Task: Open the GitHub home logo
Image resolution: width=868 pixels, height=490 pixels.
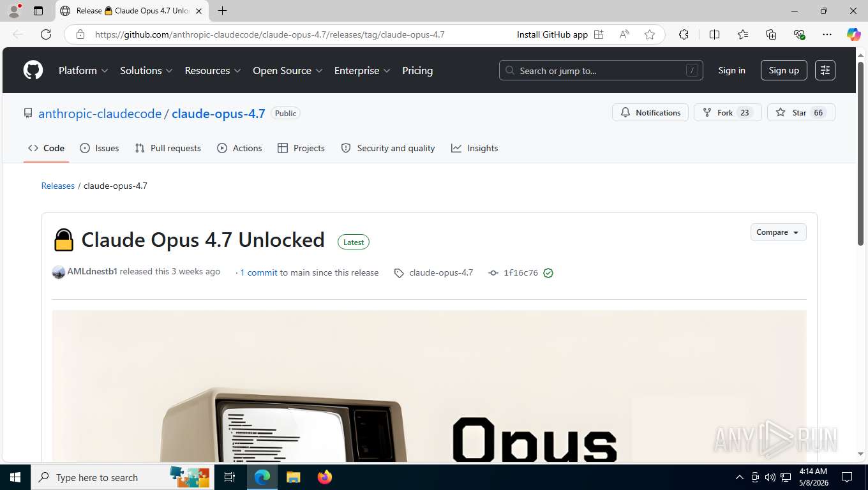Action: coord(33,70)
